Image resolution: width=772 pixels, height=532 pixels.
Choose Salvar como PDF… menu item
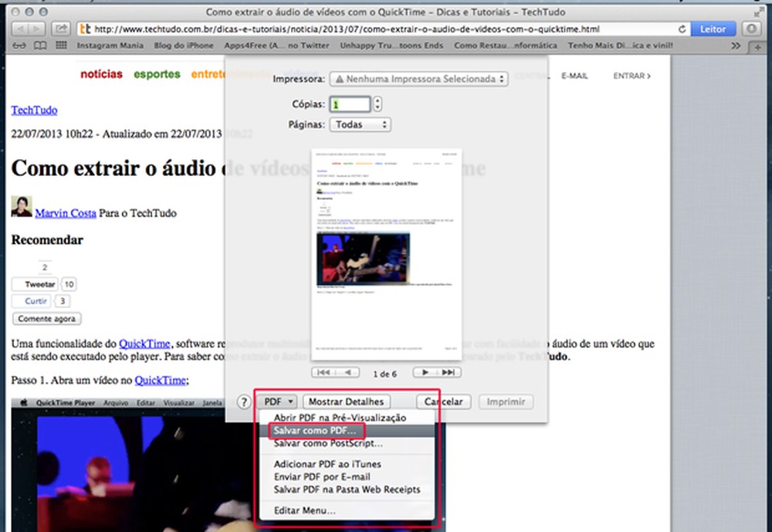click(x=347, y=431)
